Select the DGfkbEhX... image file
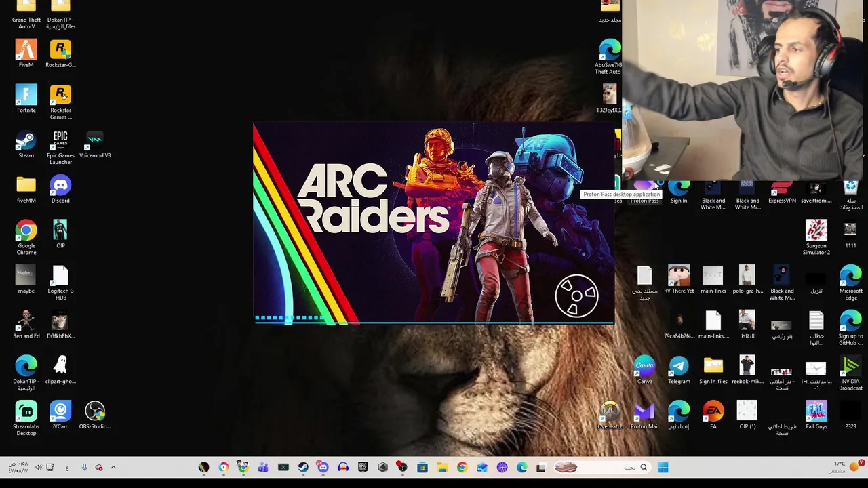This screenshot has width=868, height=488. pos(60,325)
